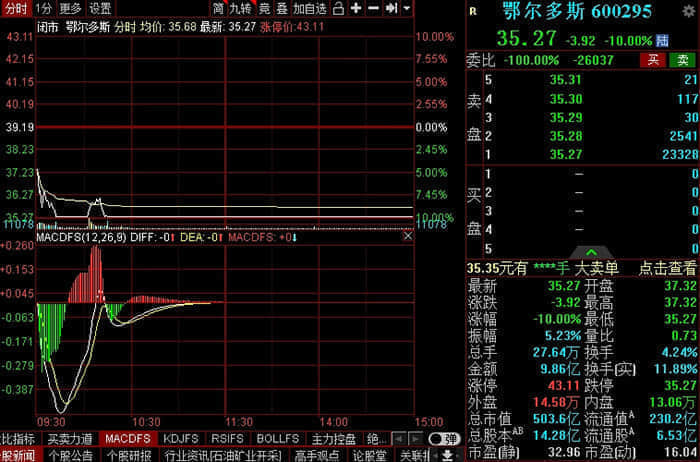Click the 金额 value 9.86亿

pyautogui.click(x=560, y=369)
